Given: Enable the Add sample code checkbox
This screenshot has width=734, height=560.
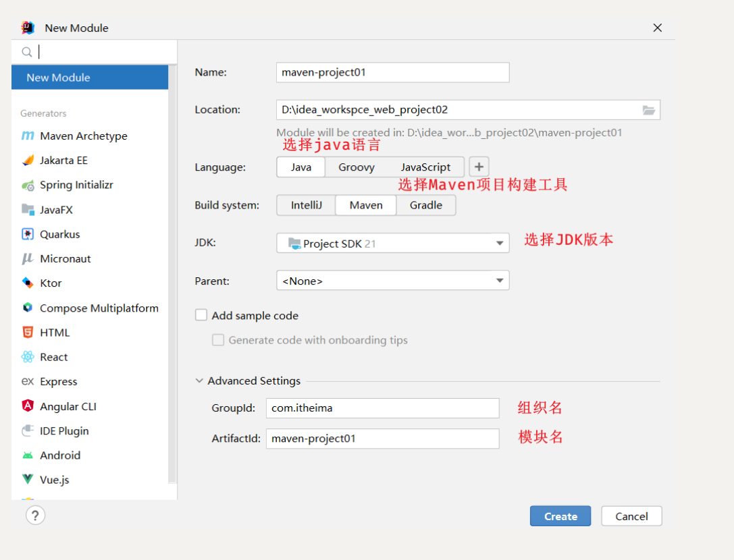Looking at the screenshot, I should coord(201,315).
